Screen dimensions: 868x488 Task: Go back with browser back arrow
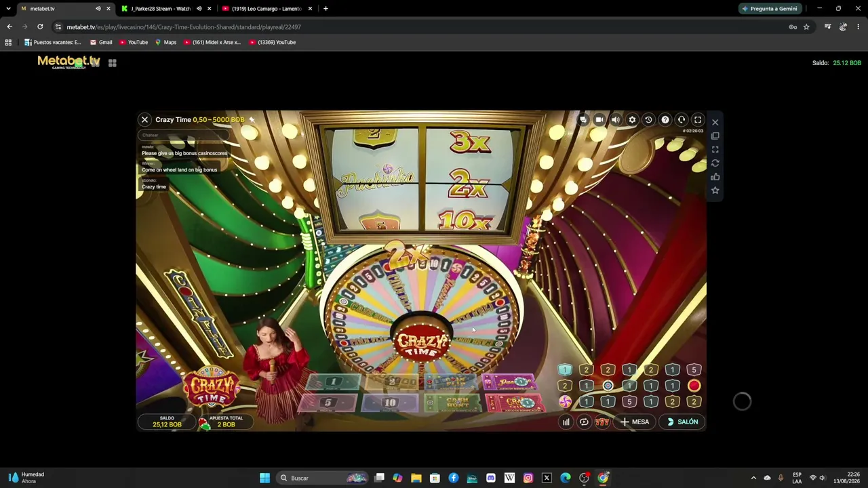coord(9,27)
